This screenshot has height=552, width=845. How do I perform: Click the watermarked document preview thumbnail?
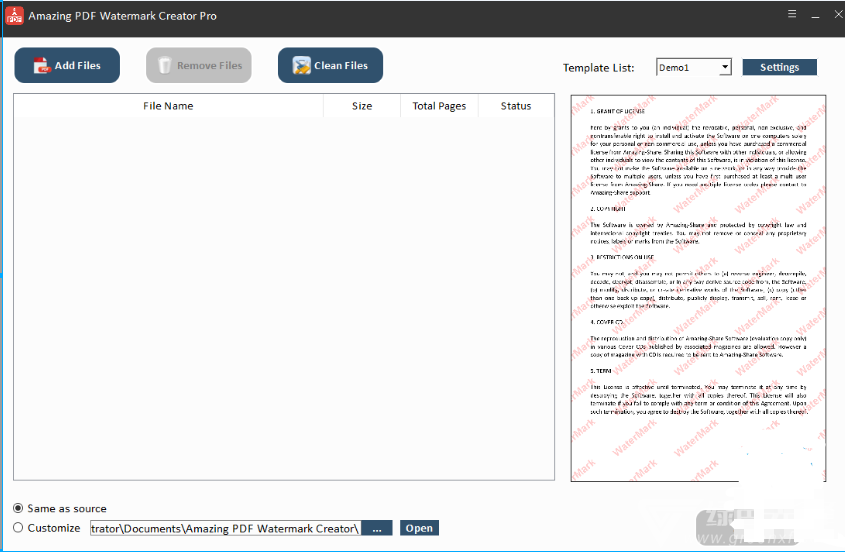698,288
